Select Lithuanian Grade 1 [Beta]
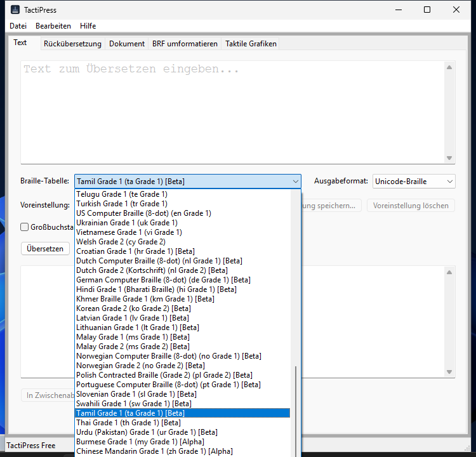 point(182,328)
